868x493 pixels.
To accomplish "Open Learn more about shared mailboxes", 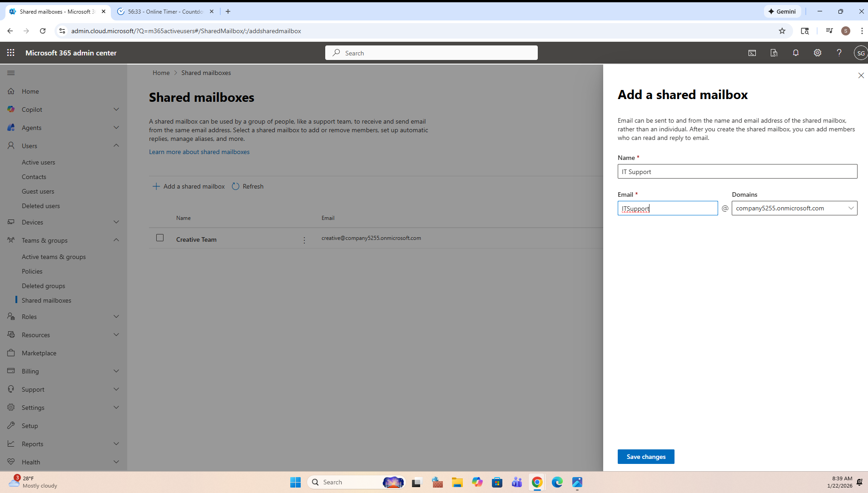I will pos(199,152).
